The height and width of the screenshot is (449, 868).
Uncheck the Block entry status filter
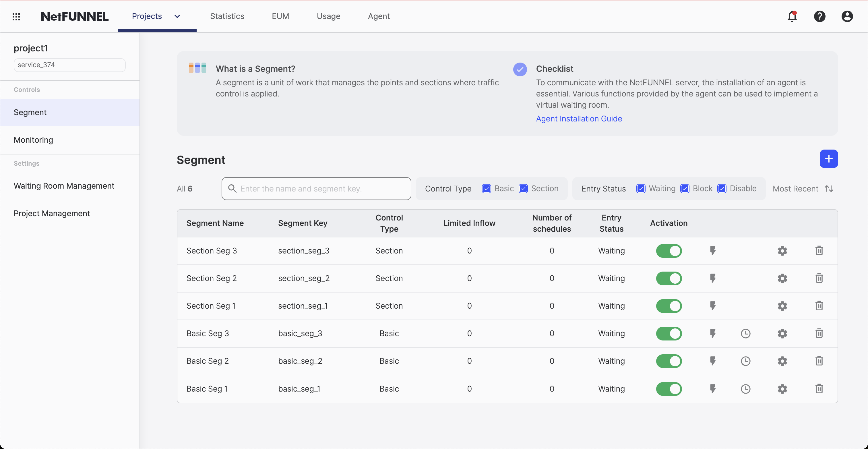point(685,188)
